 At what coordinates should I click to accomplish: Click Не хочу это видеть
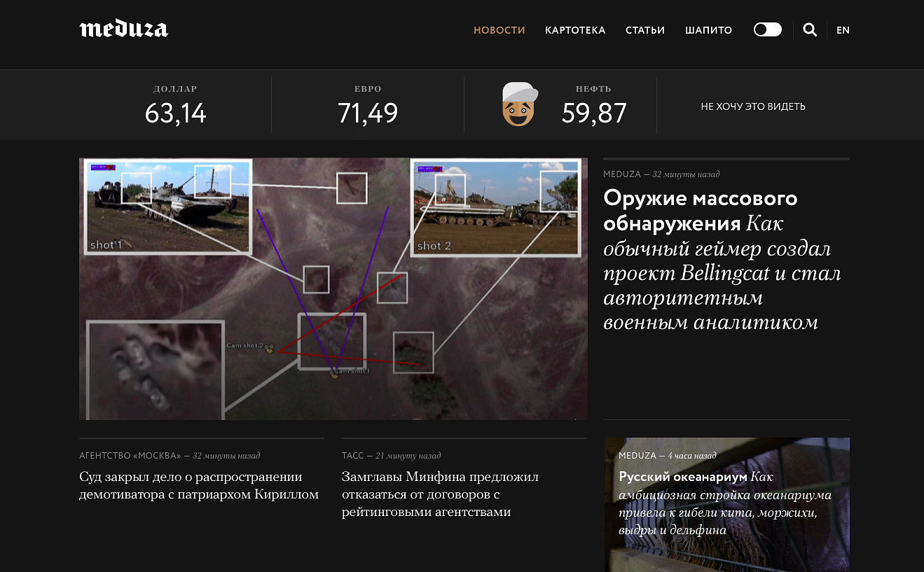[753, 106]
